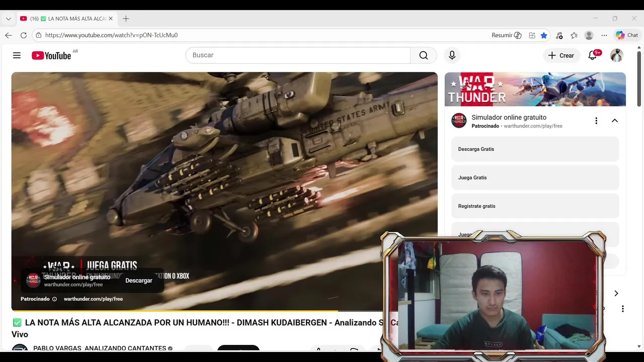Click the Simulador online gratuito overlay title
The height and width of the screenshot is (362, 644).
[77, 277]
